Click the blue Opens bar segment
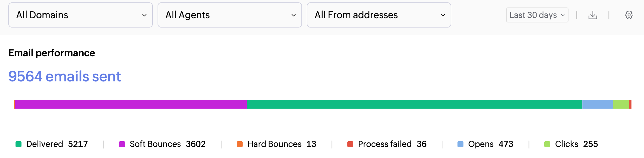The width and height of the screenshot is (644, 158). pyautogui.click(x=597, y=104)
